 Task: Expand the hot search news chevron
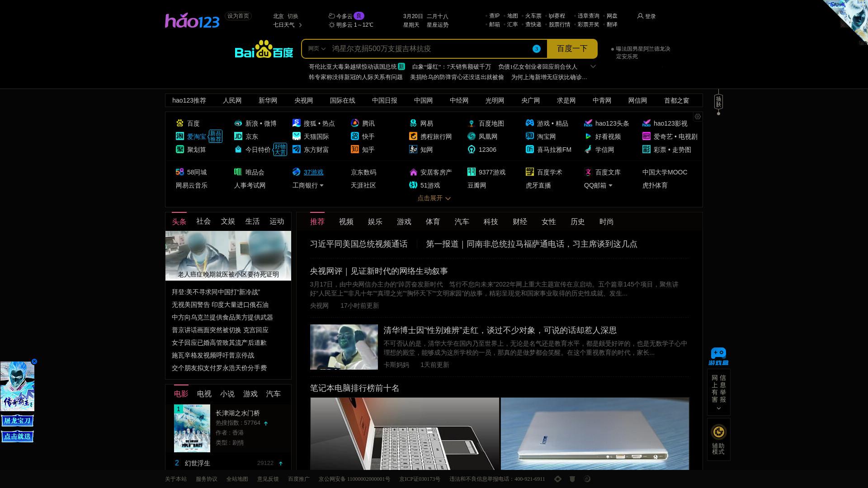[593, 66]
